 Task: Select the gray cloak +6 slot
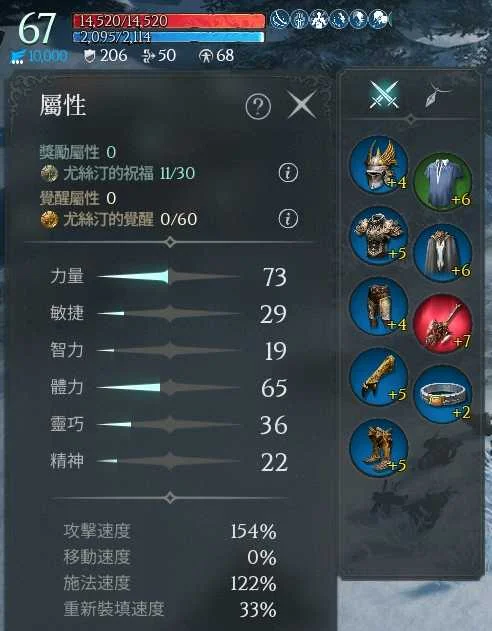443,252
